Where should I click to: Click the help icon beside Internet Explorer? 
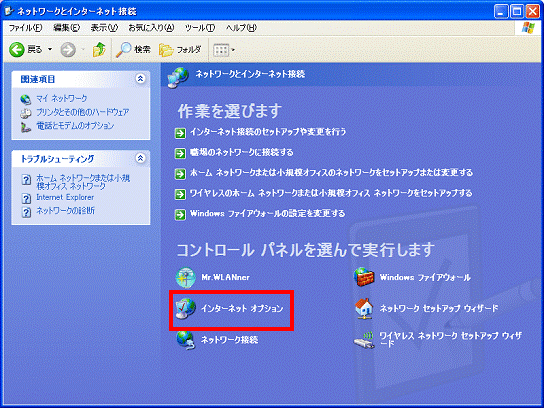(26, 198)
